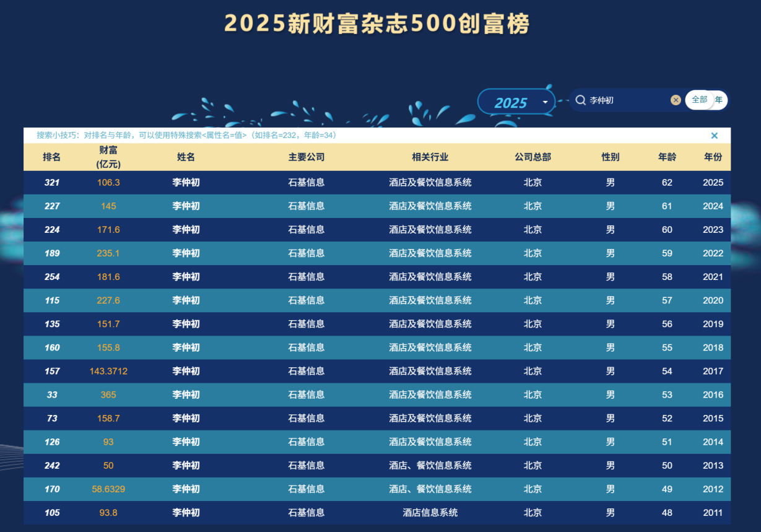Click the 公司总部 column header
The image size is (761, 532).
click(533, 157)
